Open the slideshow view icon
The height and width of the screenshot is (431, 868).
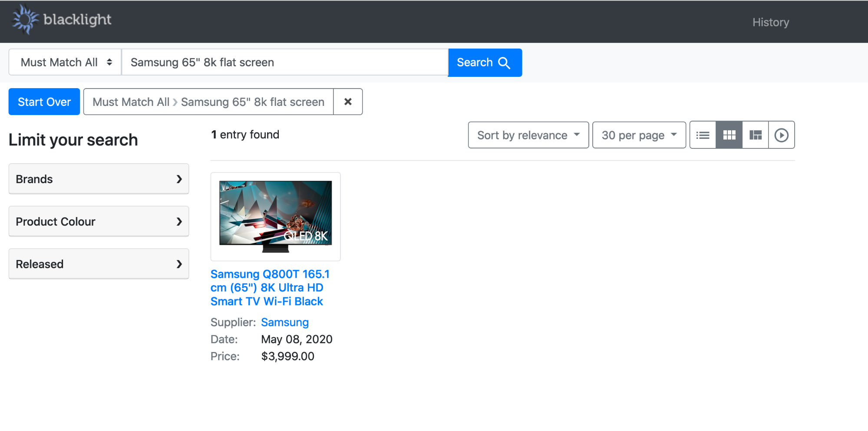[782, 135]
